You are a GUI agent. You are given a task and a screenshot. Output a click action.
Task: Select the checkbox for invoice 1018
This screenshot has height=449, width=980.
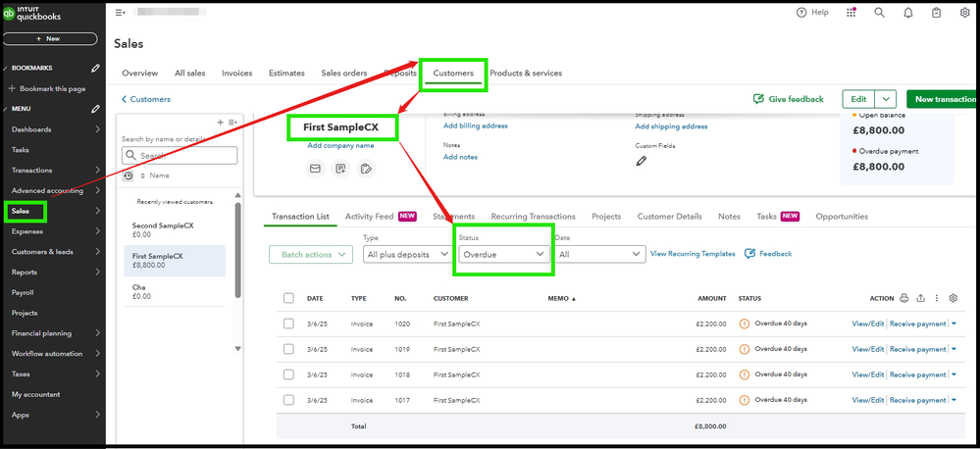coord(288,374)
